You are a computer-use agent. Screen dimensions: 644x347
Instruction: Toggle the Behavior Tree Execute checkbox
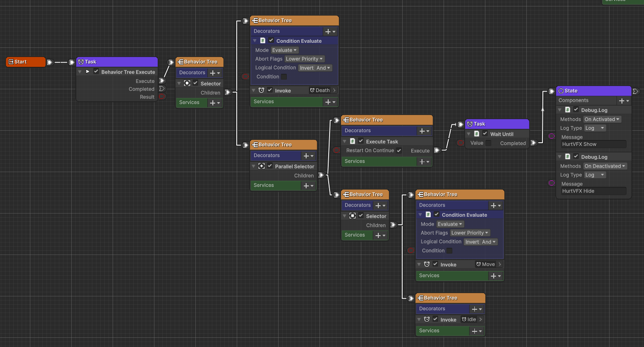pyautogui.click(x=96, y=72)
